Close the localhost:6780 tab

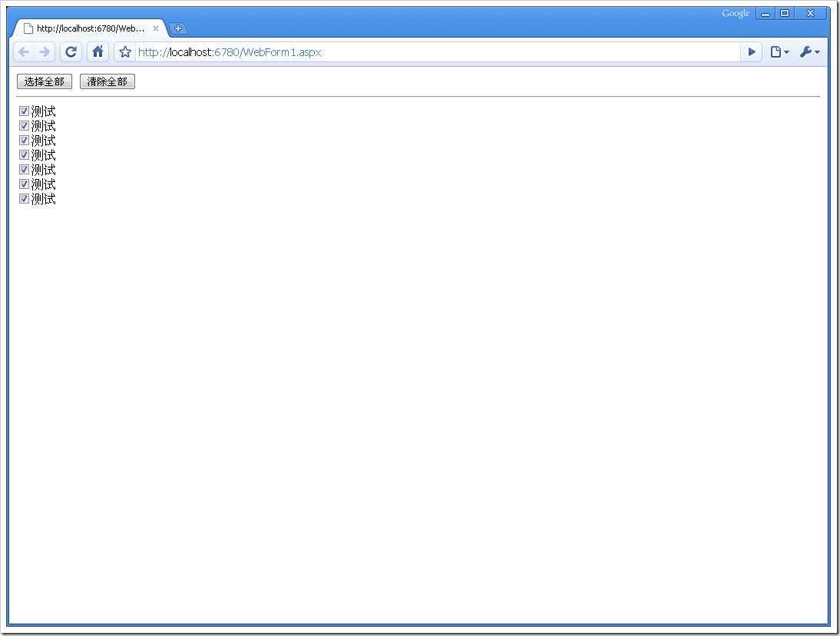pyautogui.click(x=156, y=28)
